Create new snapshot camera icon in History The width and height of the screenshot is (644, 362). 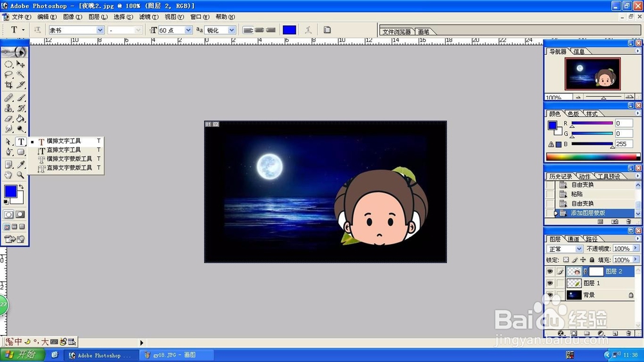(615, 222)
